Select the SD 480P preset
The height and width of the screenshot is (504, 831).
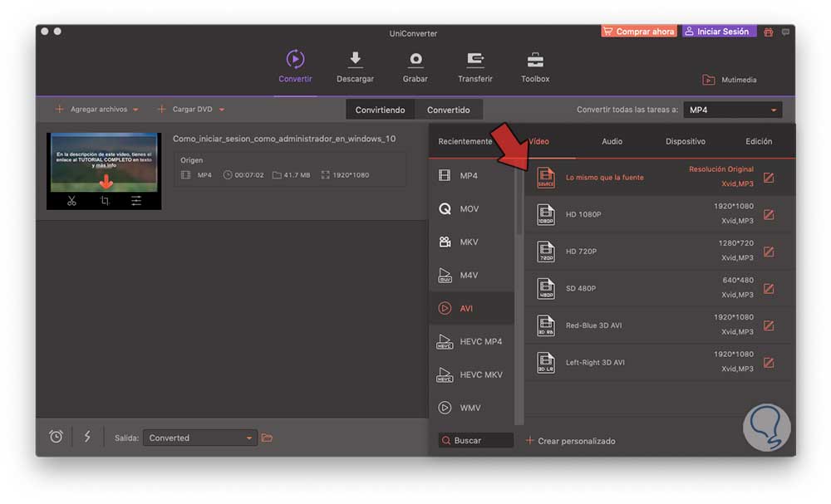659,288
